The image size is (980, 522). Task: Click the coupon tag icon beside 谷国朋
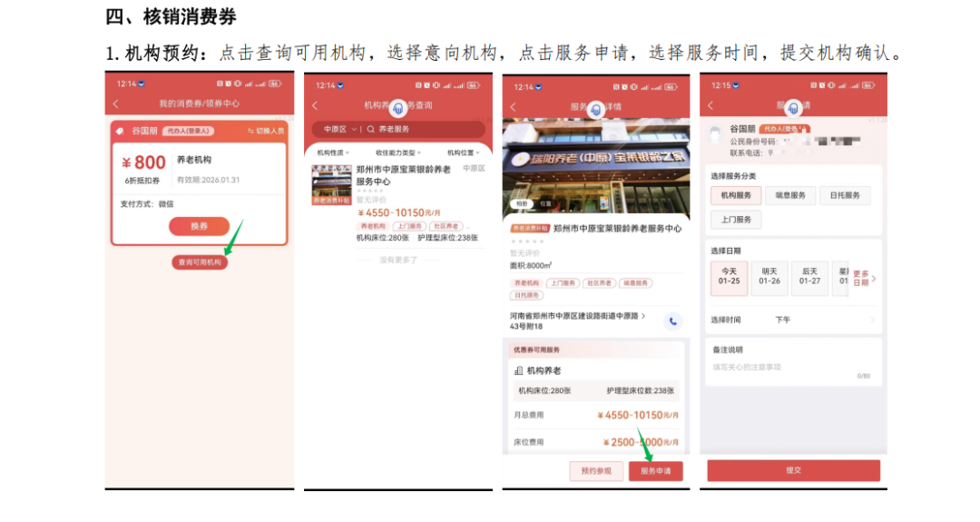pos(121,132)
